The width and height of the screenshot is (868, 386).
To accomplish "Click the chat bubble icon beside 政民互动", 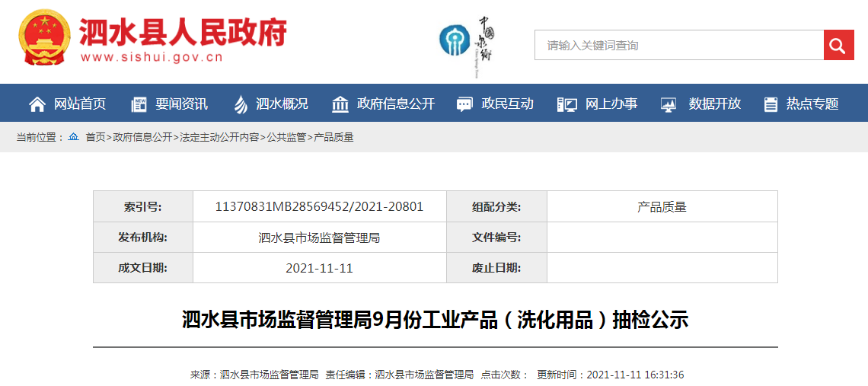I will click(464, 104).
